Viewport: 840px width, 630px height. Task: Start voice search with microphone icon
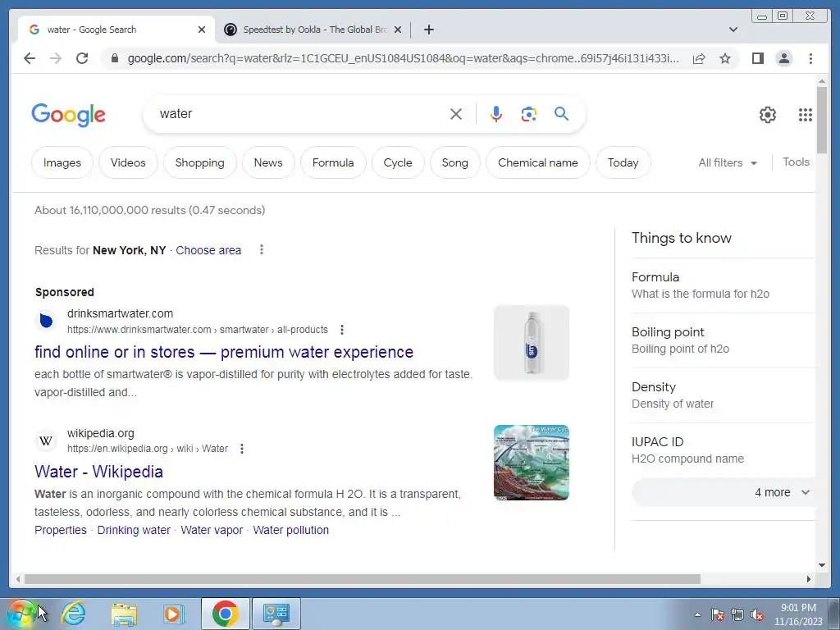(x=496, y=114)
